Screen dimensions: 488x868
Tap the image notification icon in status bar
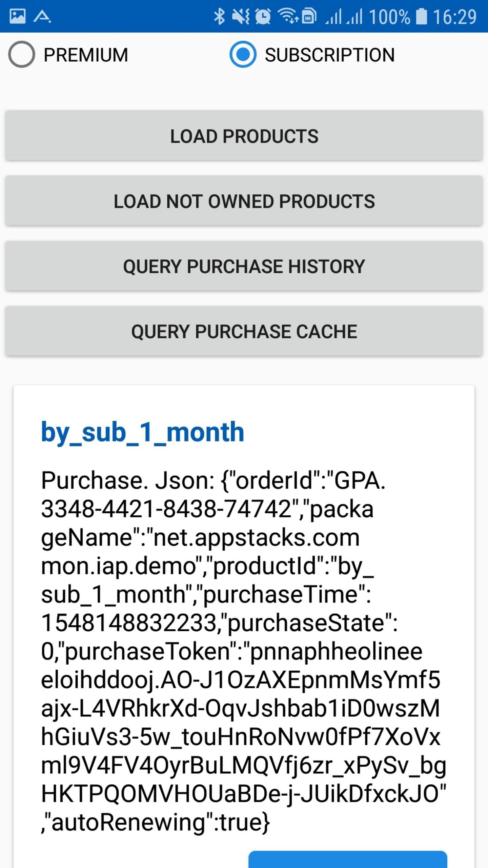click(x=17, y=16)
